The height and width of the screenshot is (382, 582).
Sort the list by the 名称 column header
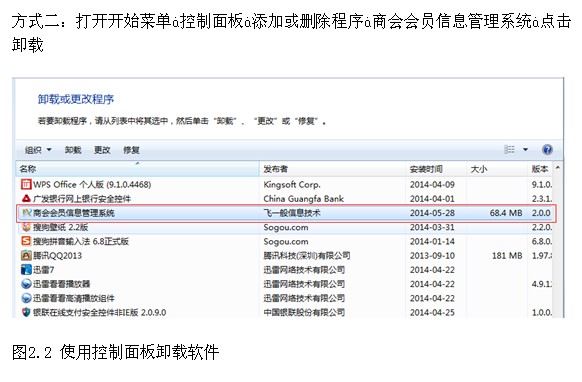pos(137,169)
